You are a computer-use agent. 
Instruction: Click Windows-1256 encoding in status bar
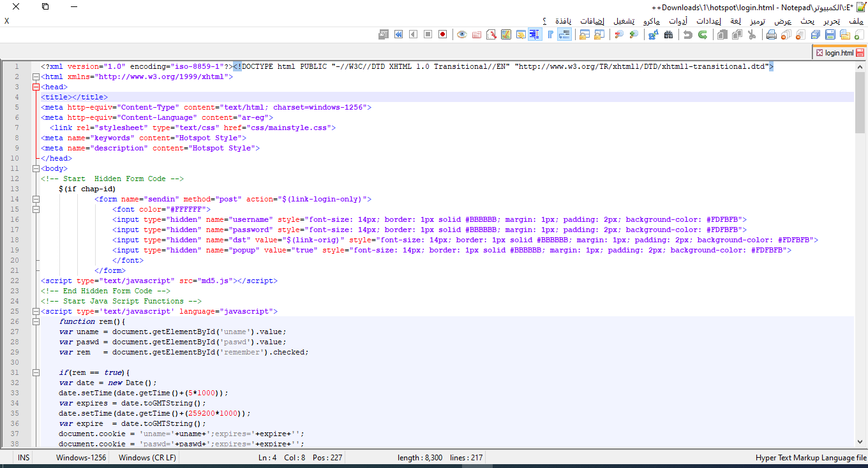pos(81,458)
